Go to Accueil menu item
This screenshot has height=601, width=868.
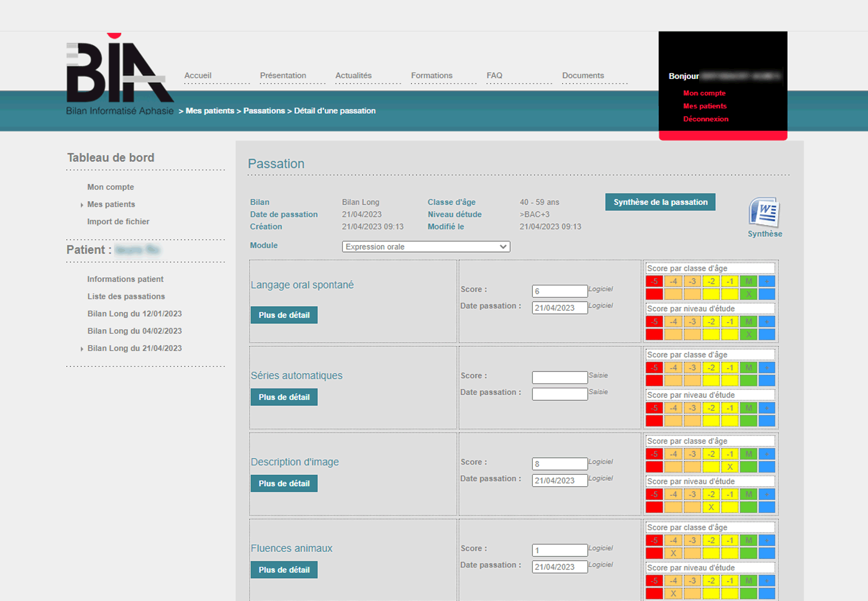[198, 76]
